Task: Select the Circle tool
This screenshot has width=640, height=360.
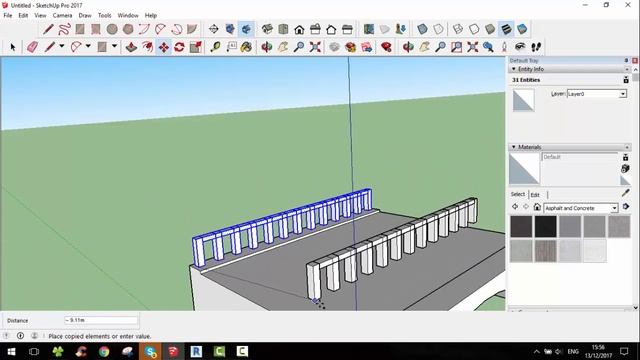Action: pyautogui.click(x=112, y=29)
